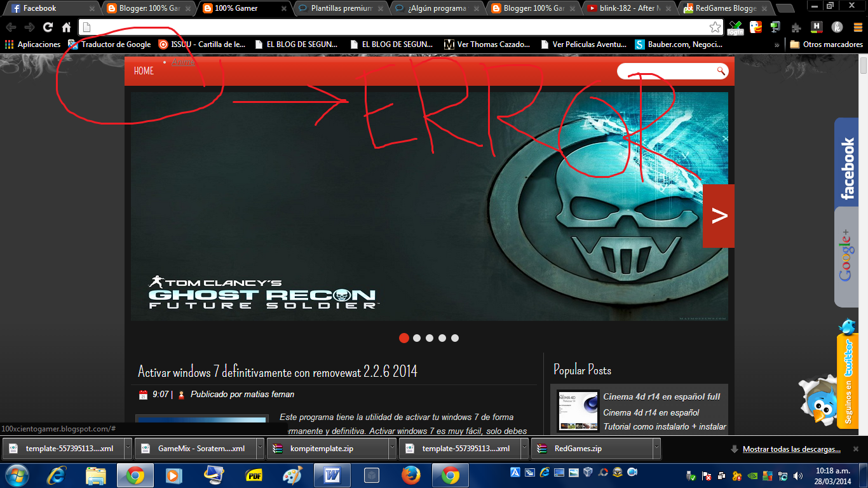Open the Aplicaciones bookmarks shortcut
The width and height of the screenshot is (868, 488).
(x=32, y=44)
